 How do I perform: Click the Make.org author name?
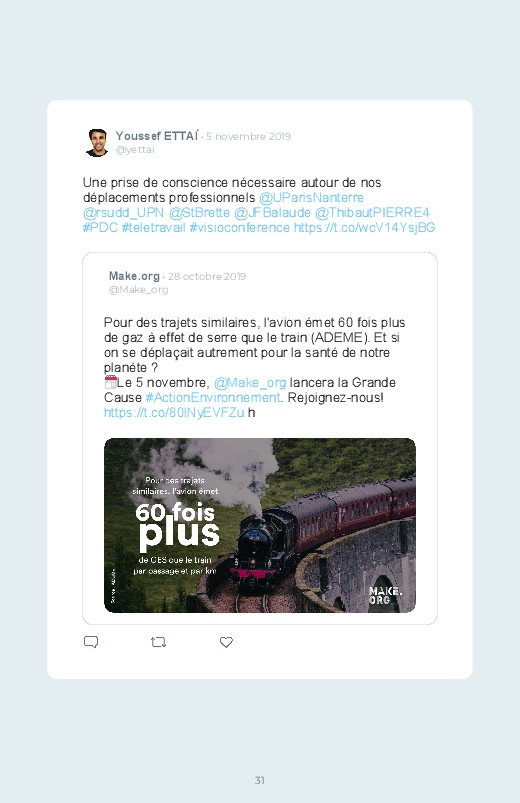coord(134,276)
